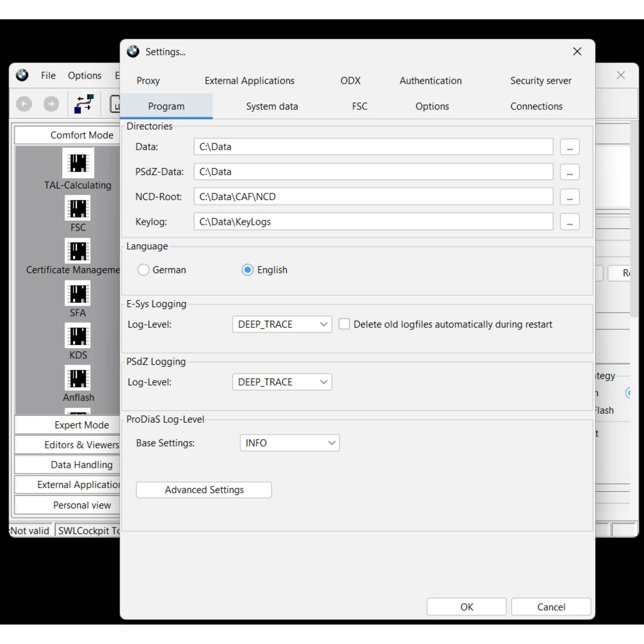Click the BMW logo in Settings dialog
Image resolution: width=644 pixels, height=644 pixels.
point(133,51)
